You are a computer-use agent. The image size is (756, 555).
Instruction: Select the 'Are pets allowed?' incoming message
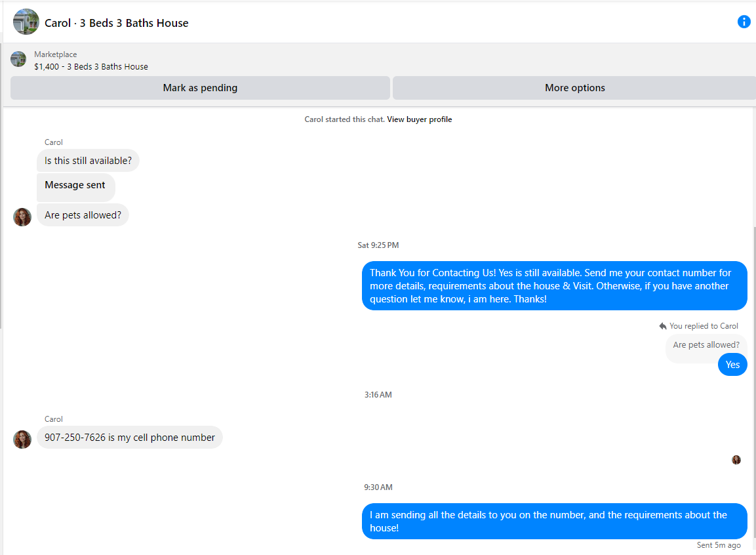[x=83, y=215]
